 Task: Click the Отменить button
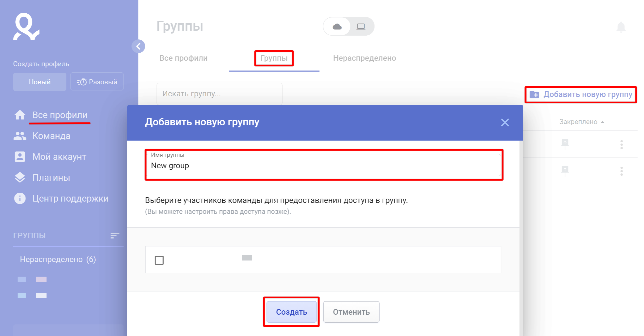click(351, 312)
